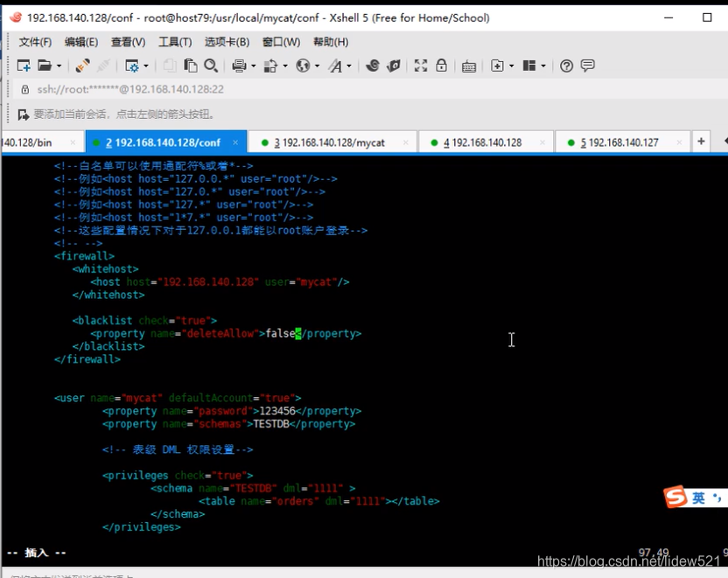Switch to tab 4 192.168.140.128
This screenshot has height=578, width=728.
click(x=485, y=143)
